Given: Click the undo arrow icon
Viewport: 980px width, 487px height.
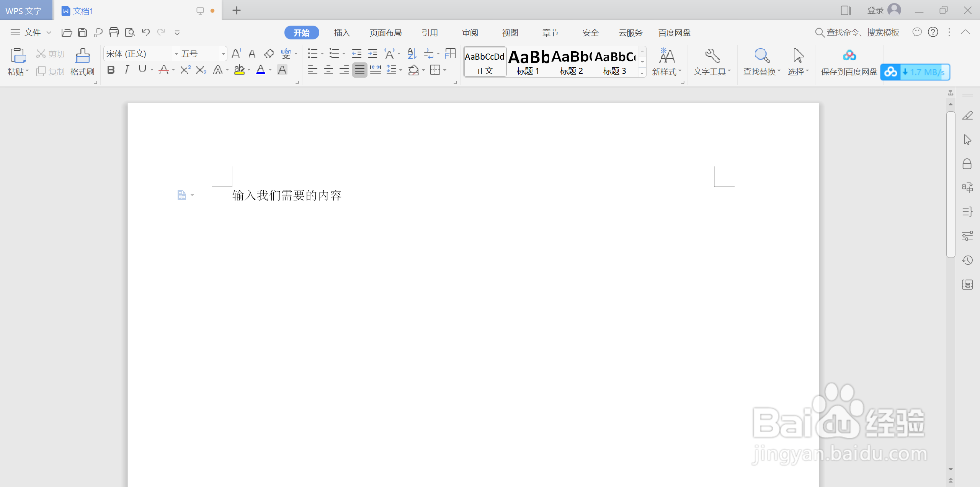Looking at the screenshot, I should coord(145,33).
